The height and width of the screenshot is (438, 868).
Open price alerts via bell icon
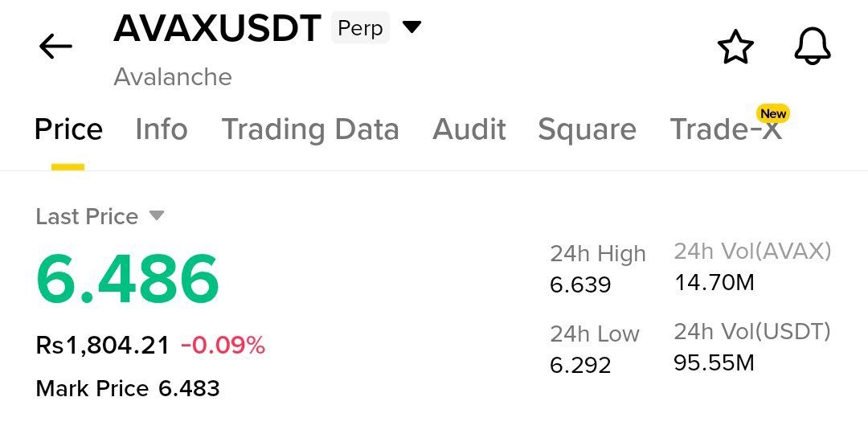(x=813, y=46)
